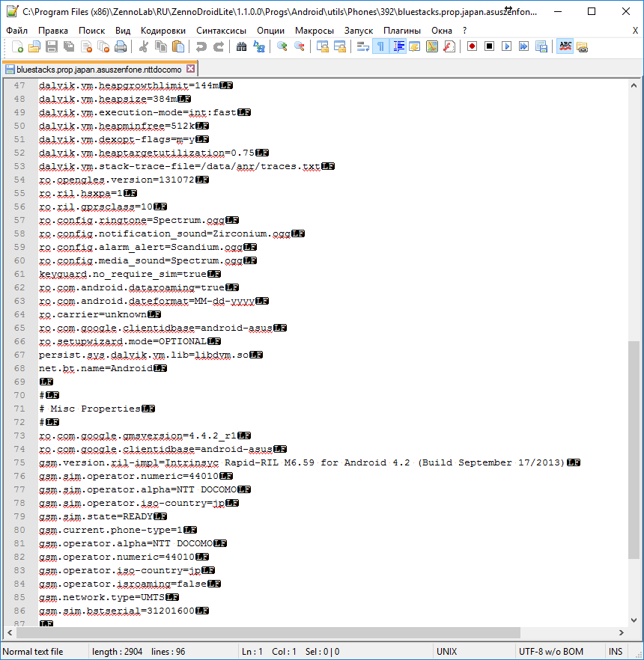Image resolution: width=644 pixels, height=660 pixels.
Task: Paste from clipboard toolbar icon
Action: 178,46
